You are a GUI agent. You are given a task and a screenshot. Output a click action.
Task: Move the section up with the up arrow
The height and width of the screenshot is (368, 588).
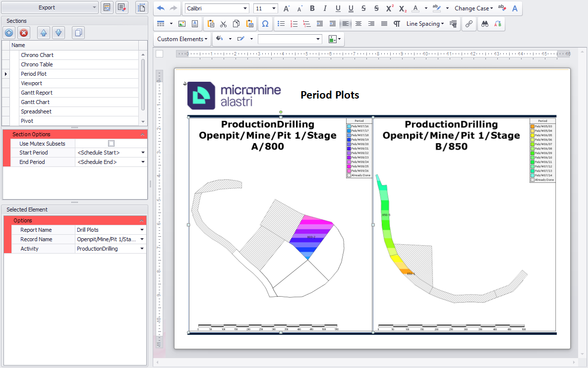click(44, 33)
